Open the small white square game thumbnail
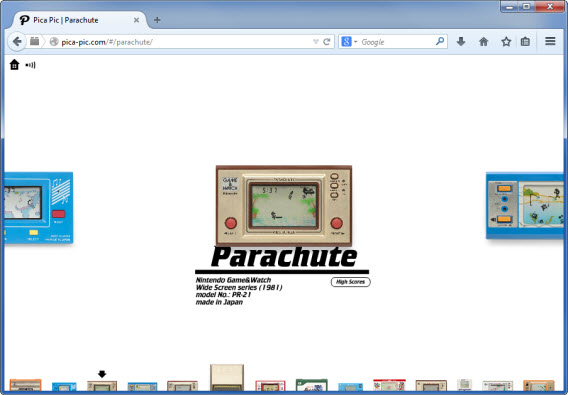The height and width of the screenshot is (395, 568). tap(464, 384)
